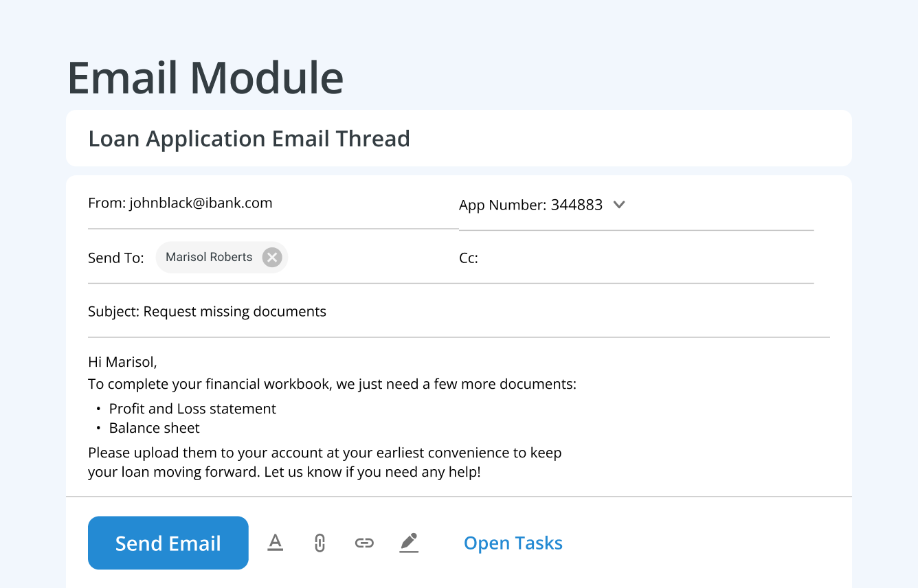The image size is (918, 588).
Task: Select the Loan Application Email Thread header
Action: pyautogui.click(x=249, y=138)
